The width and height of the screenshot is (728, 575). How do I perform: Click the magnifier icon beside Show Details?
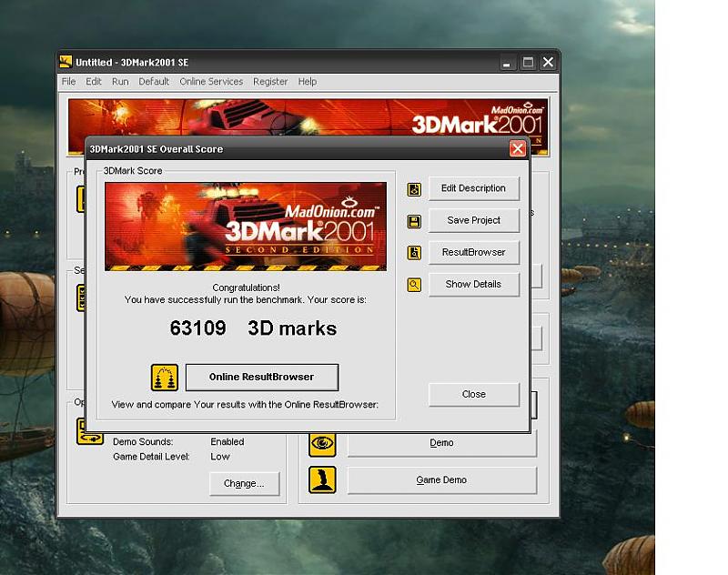point(414,285)
